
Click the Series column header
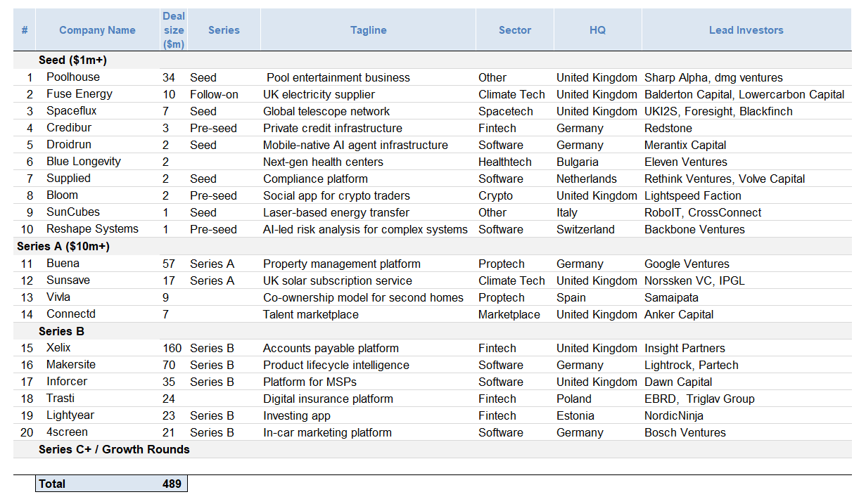point(224,30)
